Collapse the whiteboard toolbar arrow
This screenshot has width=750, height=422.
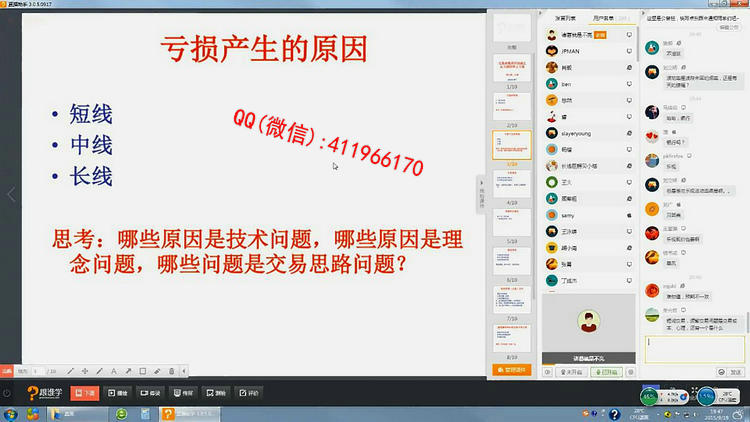click(184, 371)
